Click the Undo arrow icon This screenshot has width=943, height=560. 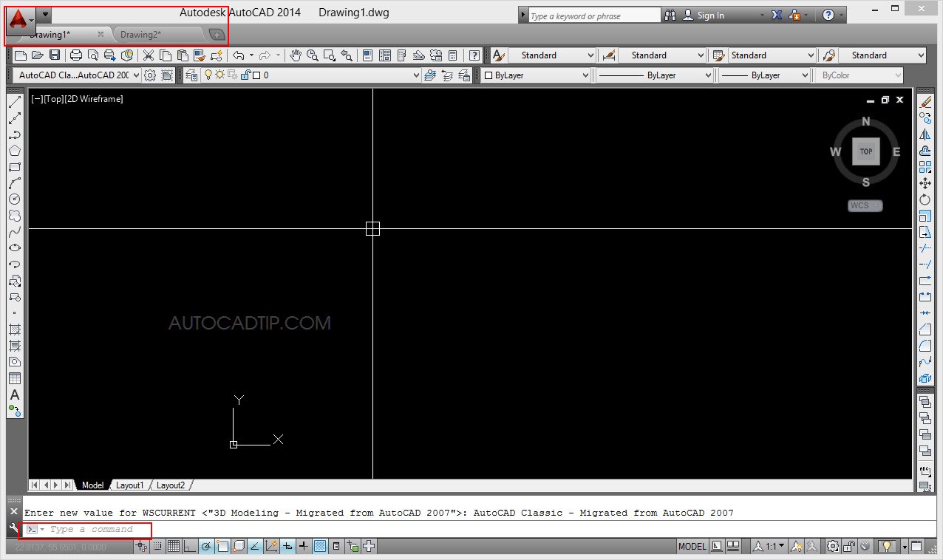coord(238,55)
